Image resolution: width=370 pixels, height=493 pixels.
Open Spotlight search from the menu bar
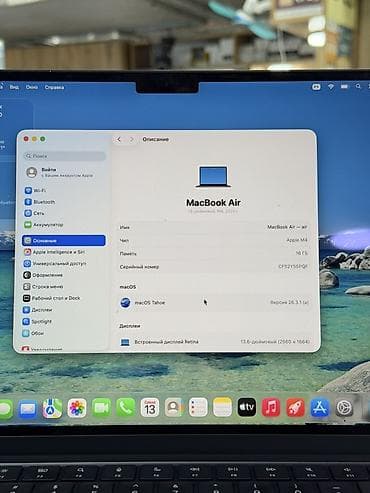tap(358, 86)
